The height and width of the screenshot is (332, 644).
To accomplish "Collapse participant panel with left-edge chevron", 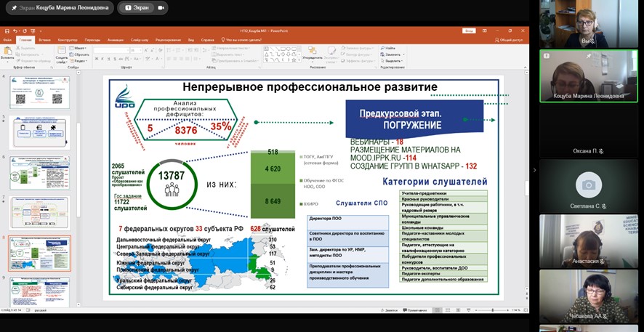I will 534,169.
